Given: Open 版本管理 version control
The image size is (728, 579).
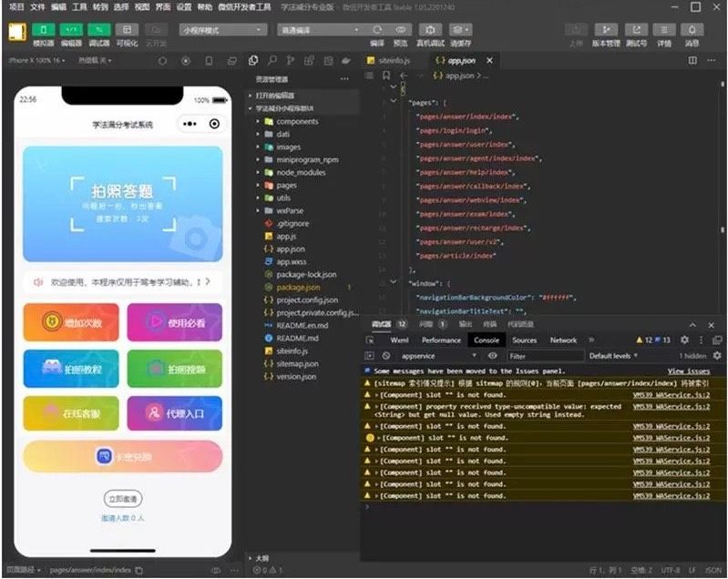Looking at the screenshot, I should (606, 30).
